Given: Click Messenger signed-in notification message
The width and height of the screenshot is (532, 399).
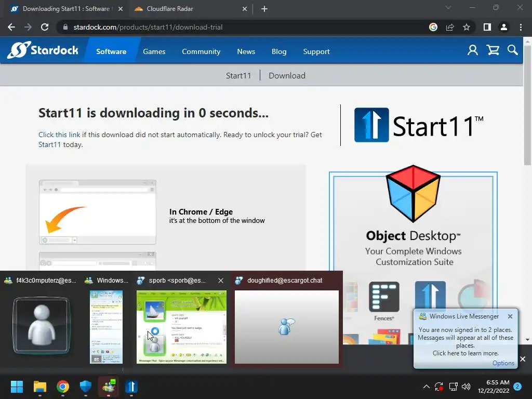Looking at the screenshot, I should click(x=465, y=341).
